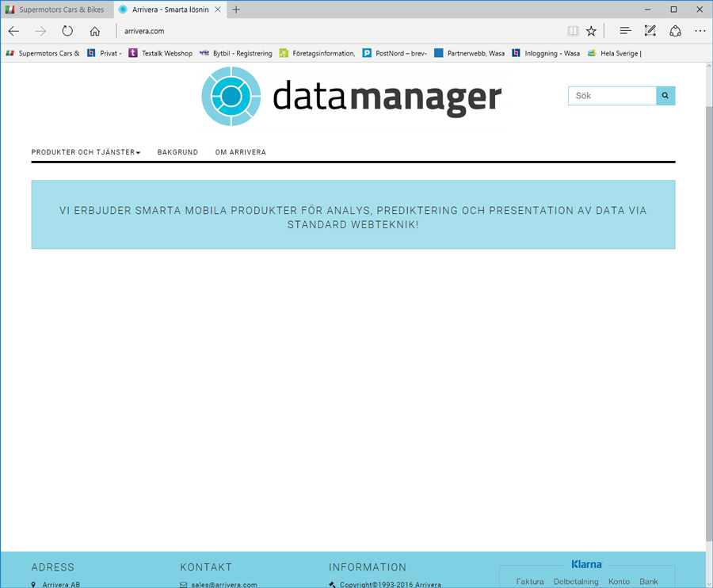This screenshot has height=588, width=713.
Task: Click sales@arrivera.com email link
Action: [x=223, y=584]
